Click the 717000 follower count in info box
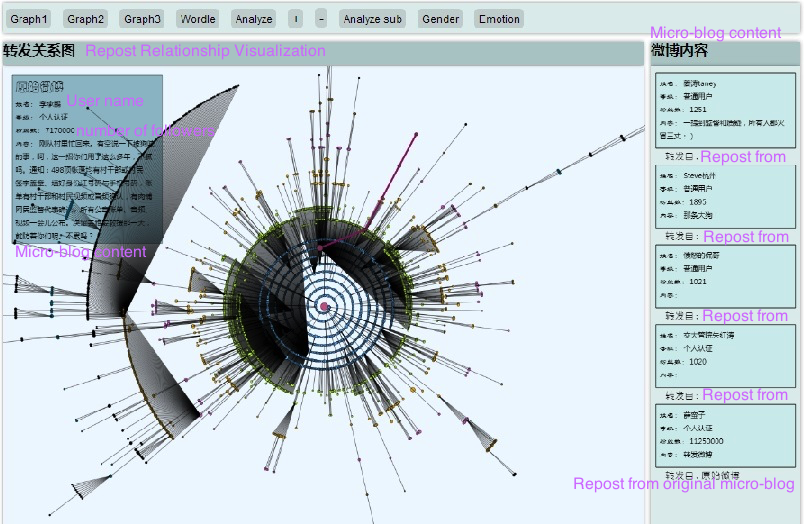 59,131
